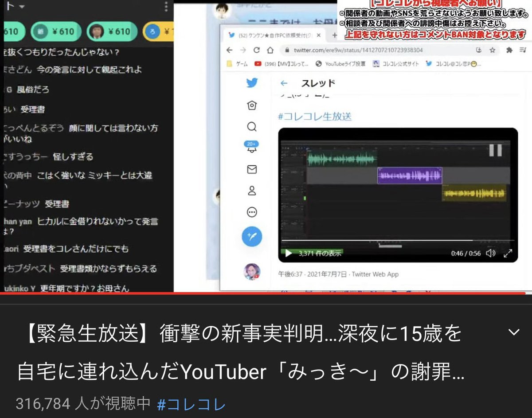Open the (396)【MV】コレって bookmark
This screenshot has width=532, height=418.
(x=282, y=64)
